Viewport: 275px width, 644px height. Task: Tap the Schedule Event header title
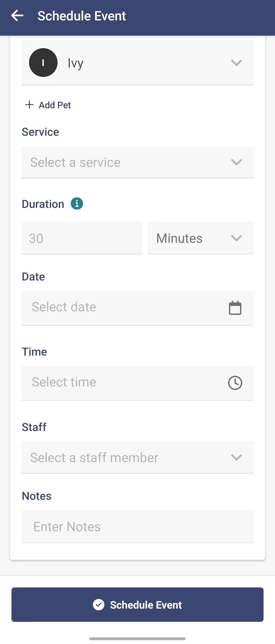pos(82,16)
